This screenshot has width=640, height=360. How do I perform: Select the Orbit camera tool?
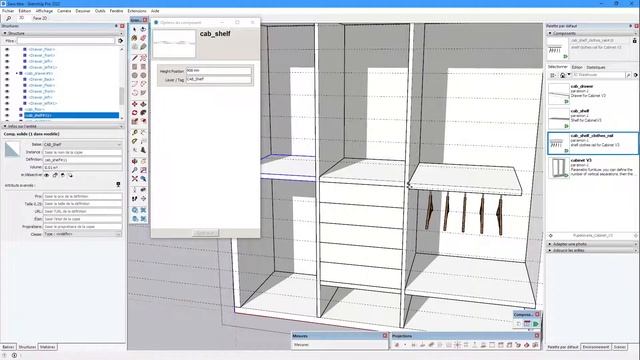pyautogui.click(x=135, y=161)
